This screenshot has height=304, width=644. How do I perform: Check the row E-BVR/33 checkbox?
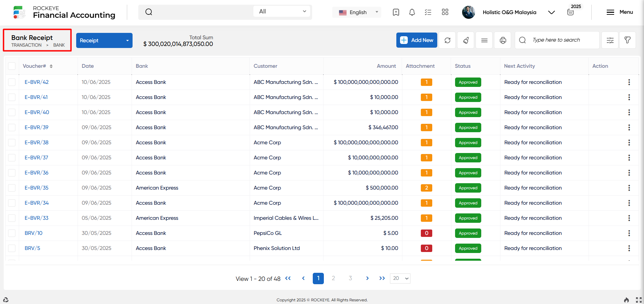(12, 218)
